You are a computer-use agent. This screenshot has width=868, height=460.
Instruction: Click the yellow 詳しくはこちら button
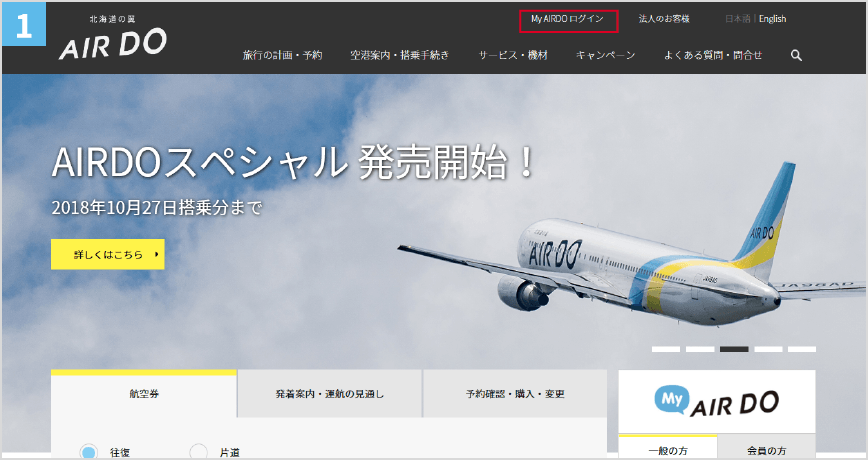(108, 255)
